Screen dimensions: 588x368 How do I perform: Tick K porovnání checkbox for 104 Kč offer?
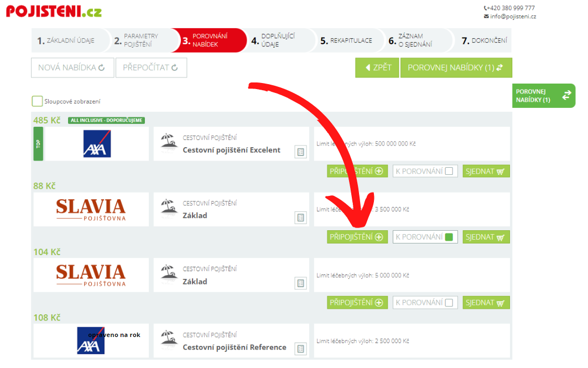coord(449,303)
